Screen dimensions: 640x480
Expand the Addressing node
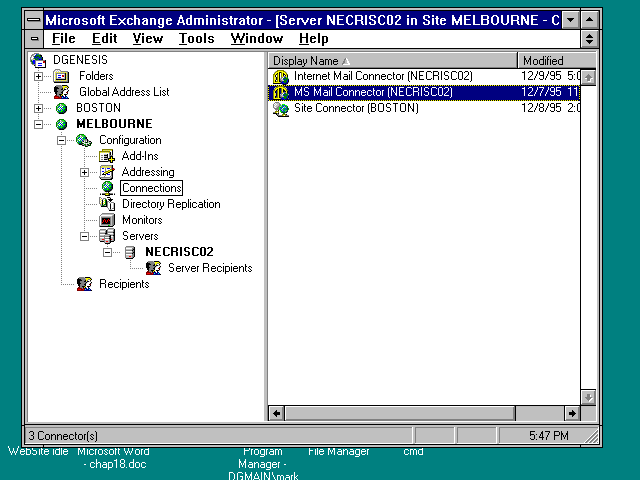[84, 172]
